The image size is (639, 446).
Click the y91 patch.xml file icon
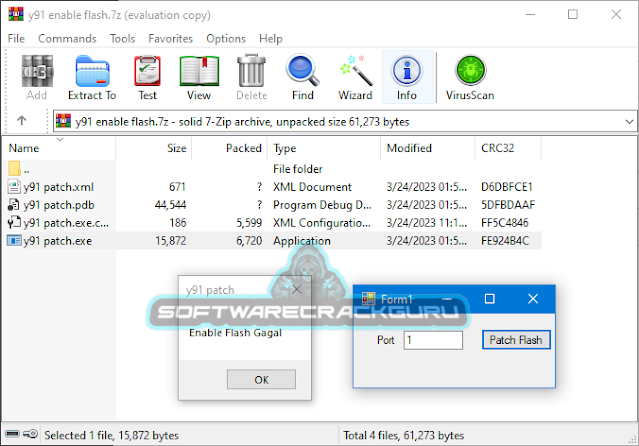point(14,187)
